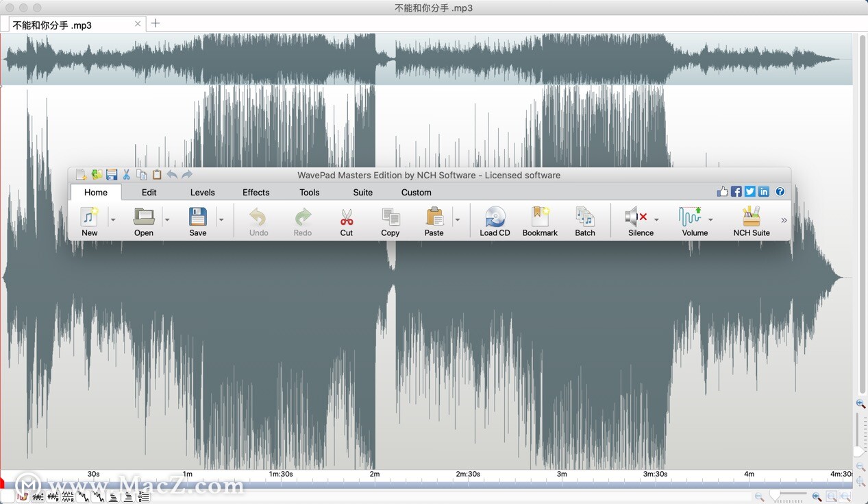The image size is (868, 504).
Task: Click the small new-file icon in quick access bar
Action: [82, 175]
